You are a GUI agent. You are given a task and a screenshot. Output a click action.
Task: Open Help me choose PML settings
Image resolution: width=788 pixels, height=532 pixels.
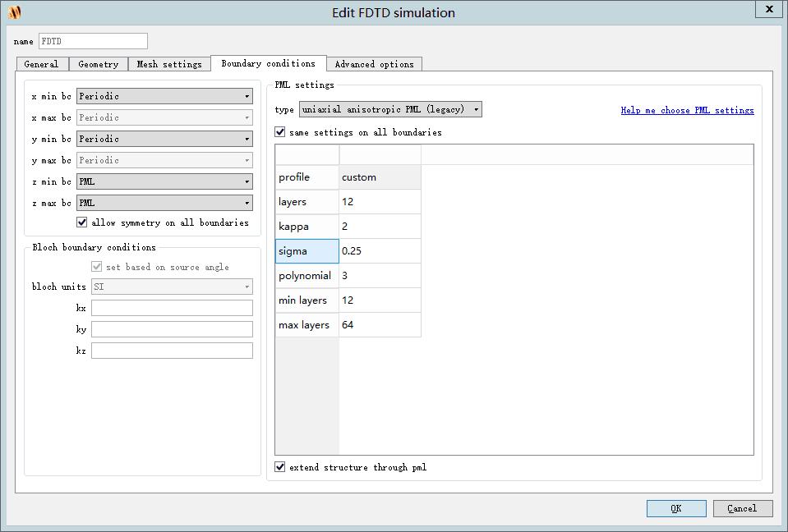[x=687, y=110]
